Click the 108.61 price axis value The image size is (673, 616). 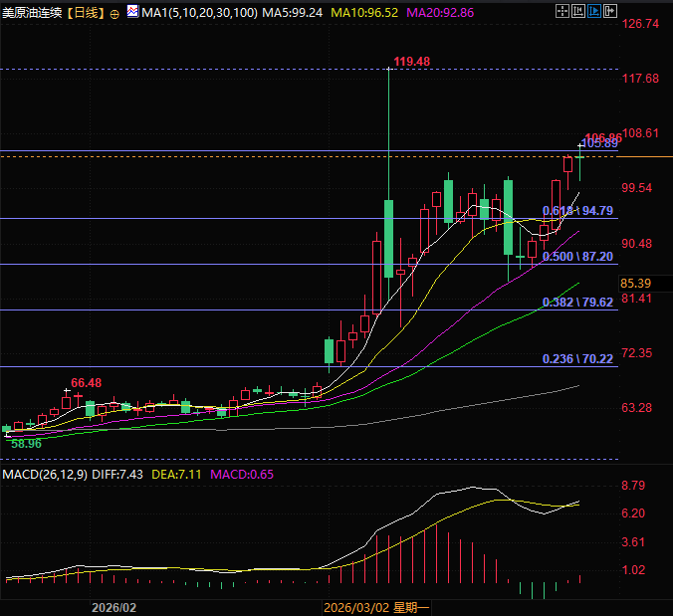click(x=640, y=133)
